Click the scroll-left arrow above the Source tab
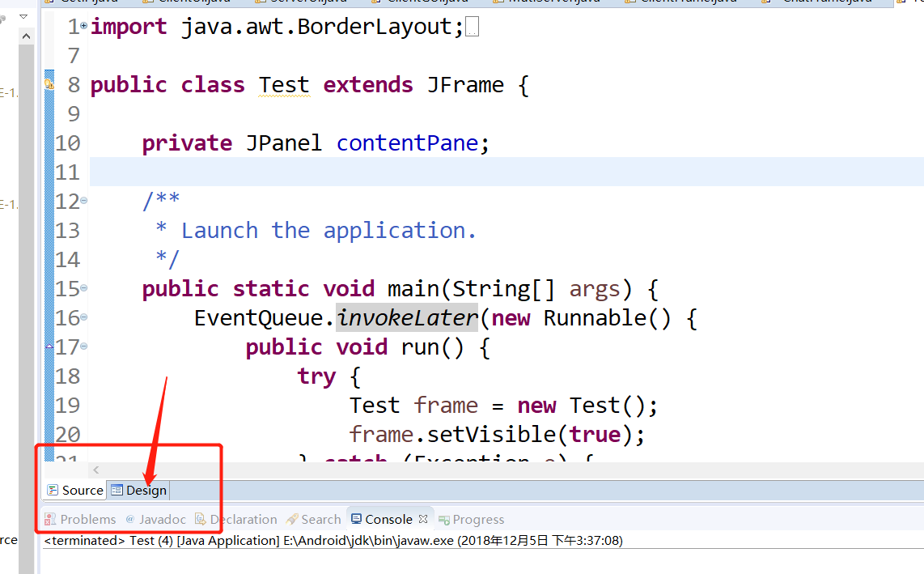 [x=95, y=470]
